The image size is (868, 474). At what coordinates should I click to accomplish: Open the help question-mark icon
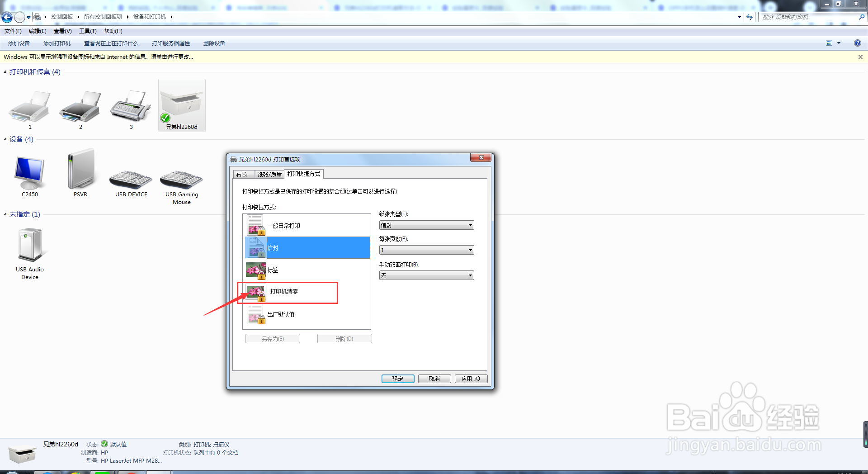[858, 43]
